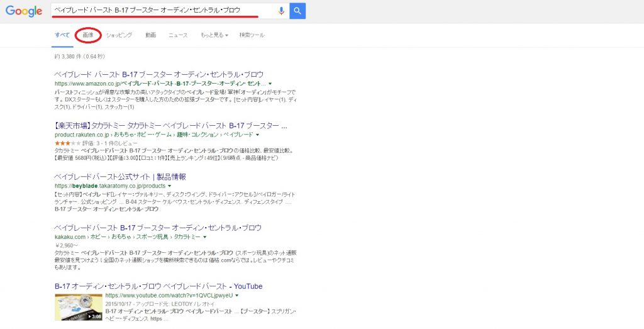Click the blue search magnifier button
644x329 pixels.
click(x=297, y=11)
